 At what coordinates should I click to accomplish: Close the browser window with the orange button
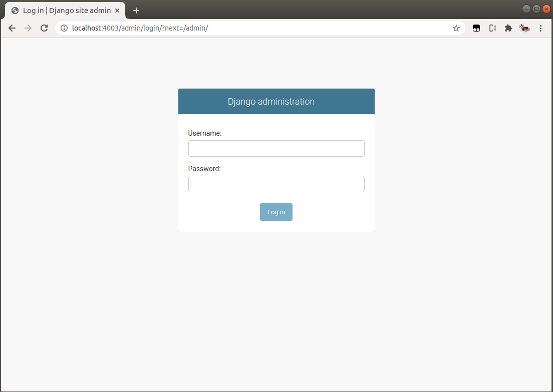pyautogui.click(x=546, y=9)
